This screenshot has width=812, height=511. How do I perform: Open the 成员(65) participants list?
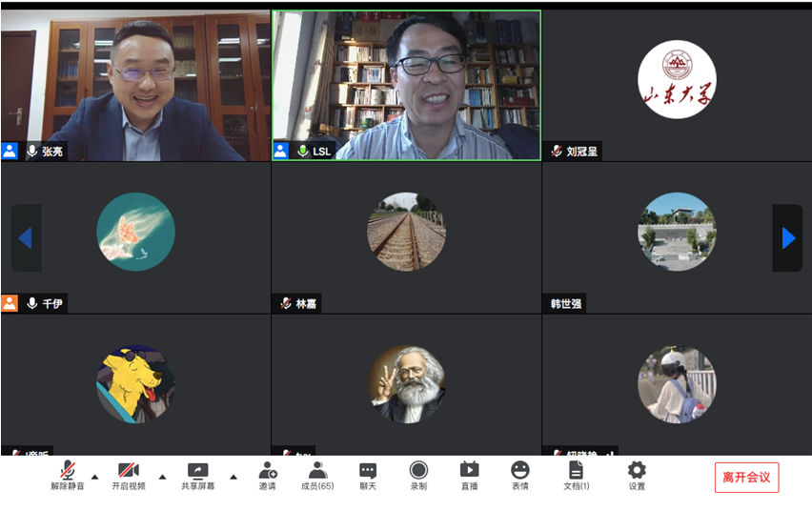[317, 474]
